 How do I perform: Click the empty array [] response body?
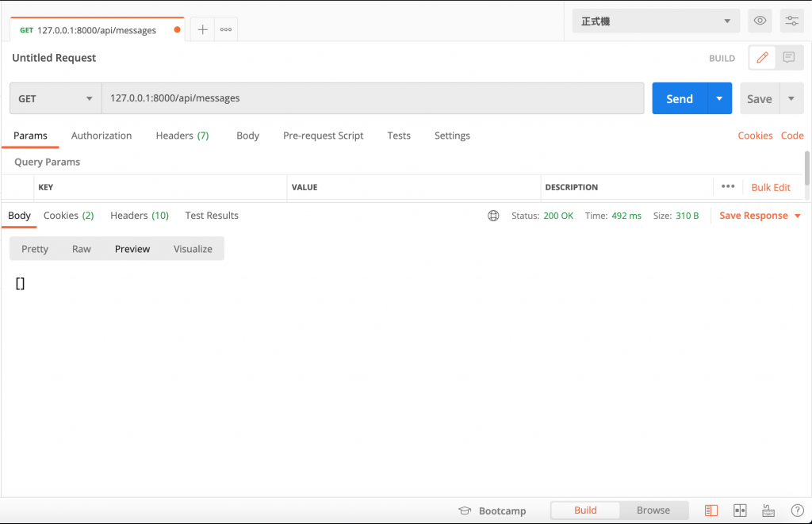[20, 283]
